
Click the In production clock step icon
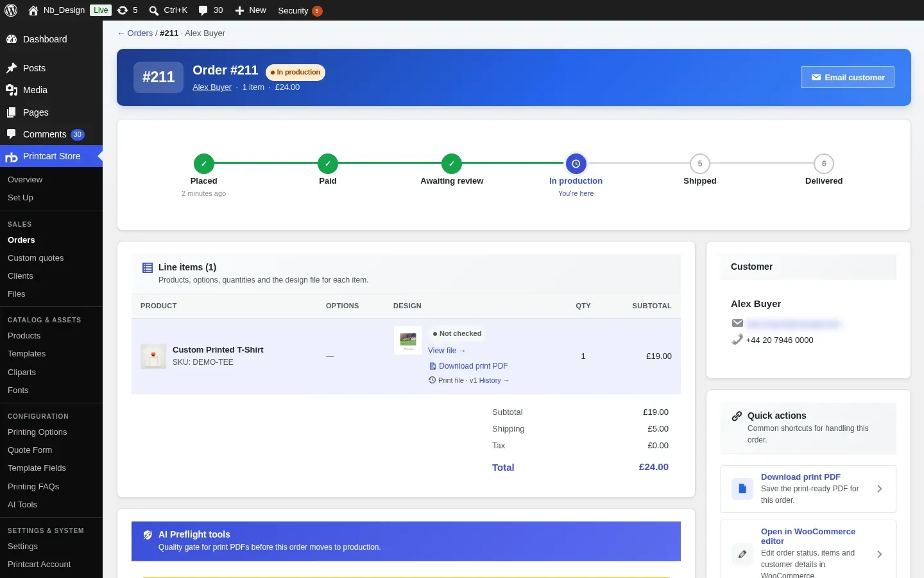click(576, 164)
